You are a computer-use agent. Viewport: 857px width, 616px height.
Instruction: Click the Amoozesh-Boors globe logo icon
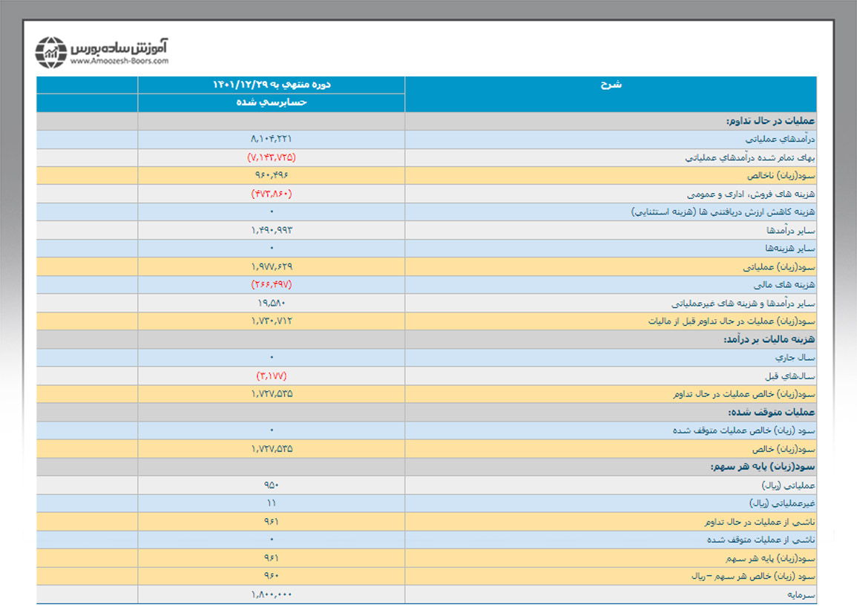point(50,52)
